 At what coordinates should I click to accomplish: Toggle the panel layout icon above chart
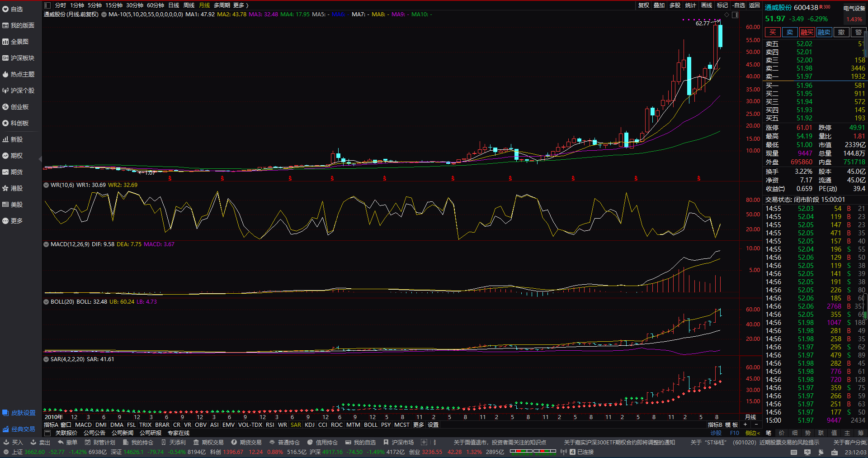coord(735,15)
